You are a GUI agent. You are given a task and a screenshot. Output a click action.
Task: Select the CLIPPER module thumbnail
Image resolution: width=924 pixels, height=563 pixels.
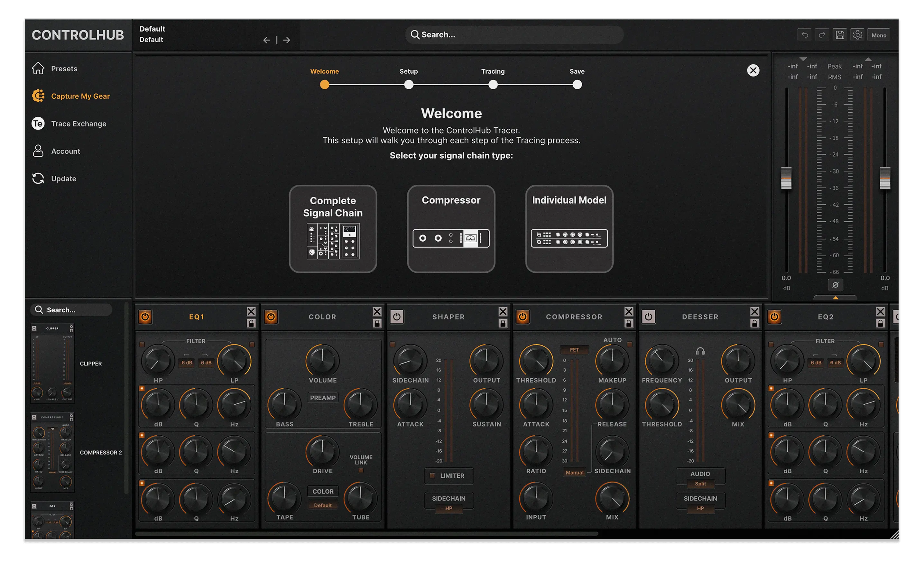52,364
